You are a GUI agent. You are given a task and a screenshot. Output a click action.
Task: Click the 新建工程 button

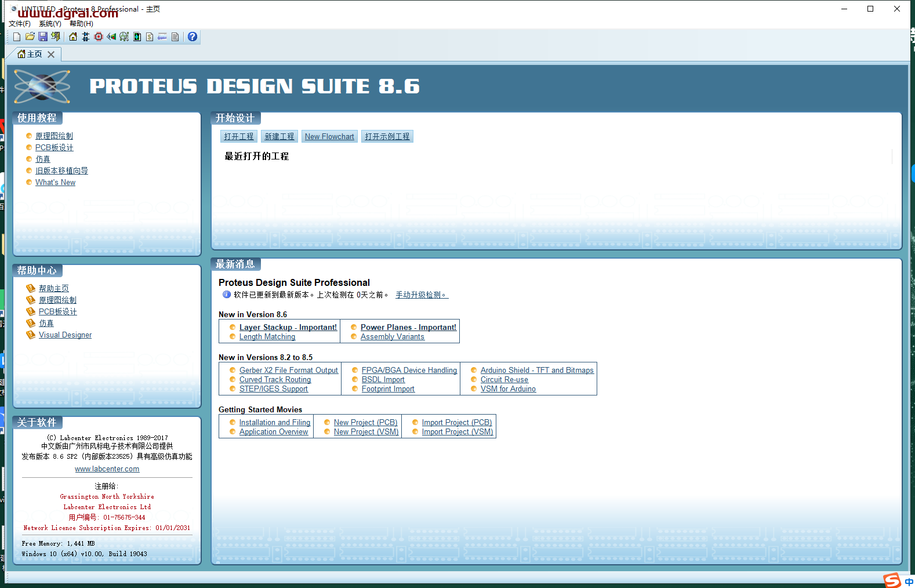279,137
